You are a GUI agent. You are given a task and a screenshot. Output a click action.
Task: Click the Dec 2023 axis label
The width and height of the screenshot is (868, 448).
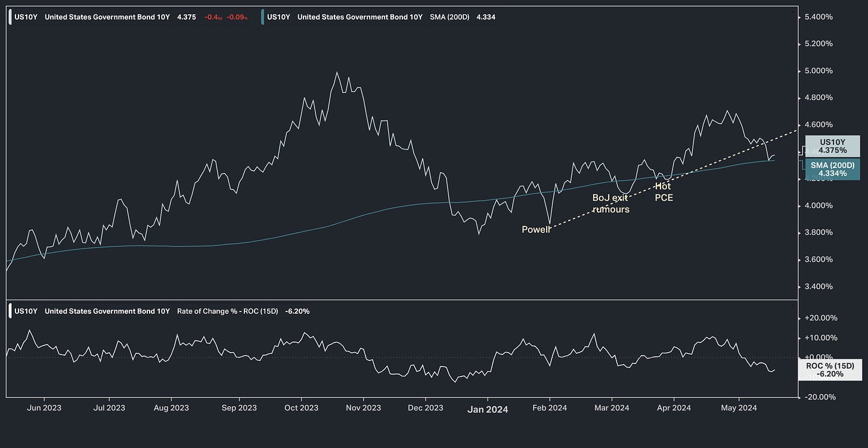tap(426, 408)
